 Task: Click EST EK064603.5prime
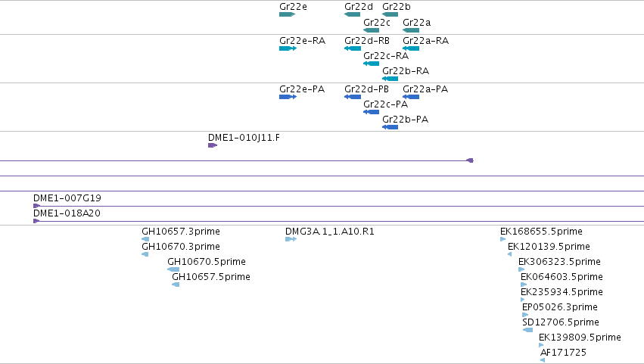pyautogui.click(x=524, y=285)
